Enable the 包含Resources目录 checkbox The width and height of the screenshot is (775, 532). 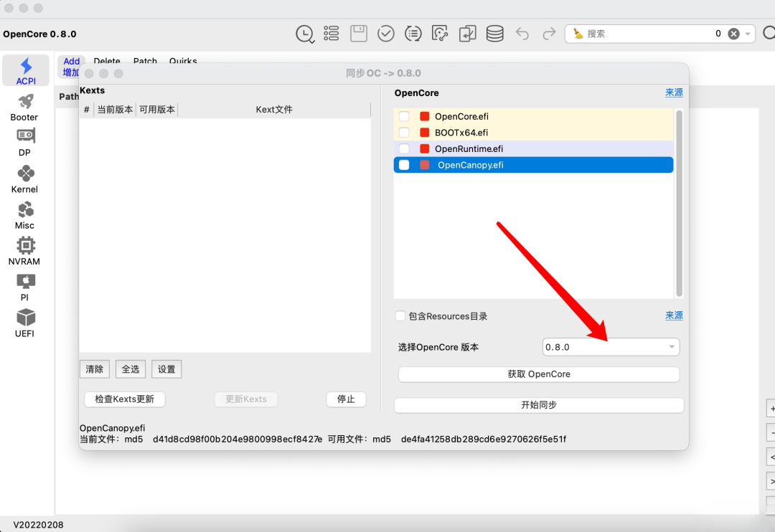click(x=400, y=316)
